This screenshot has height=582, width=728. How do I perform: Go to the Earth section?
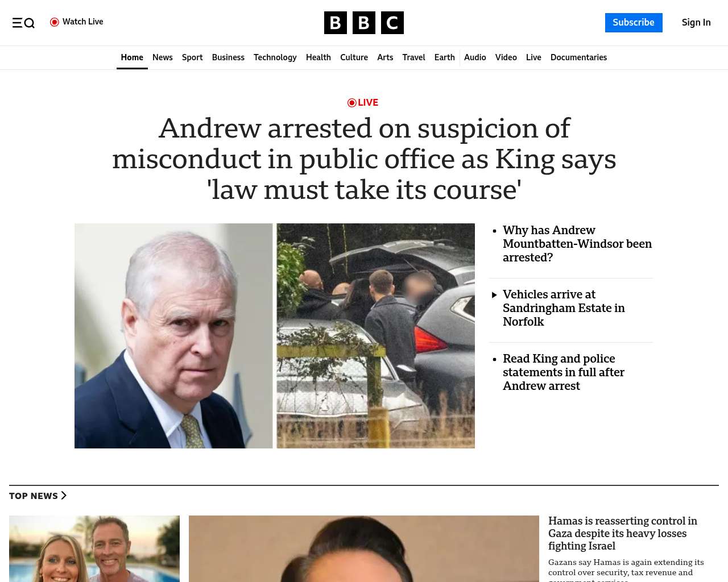coord(445,57)
